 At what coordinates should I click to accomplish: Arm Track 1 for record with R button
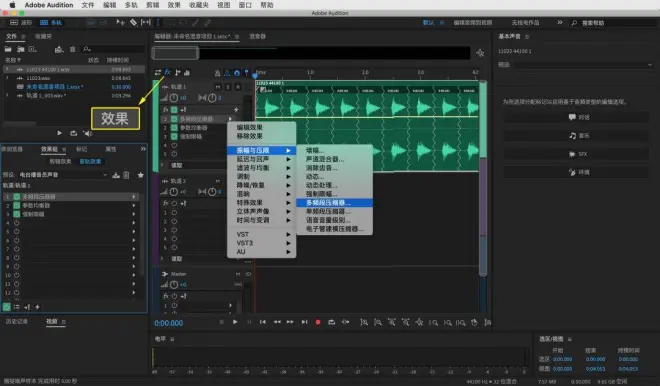click(238, 87)
